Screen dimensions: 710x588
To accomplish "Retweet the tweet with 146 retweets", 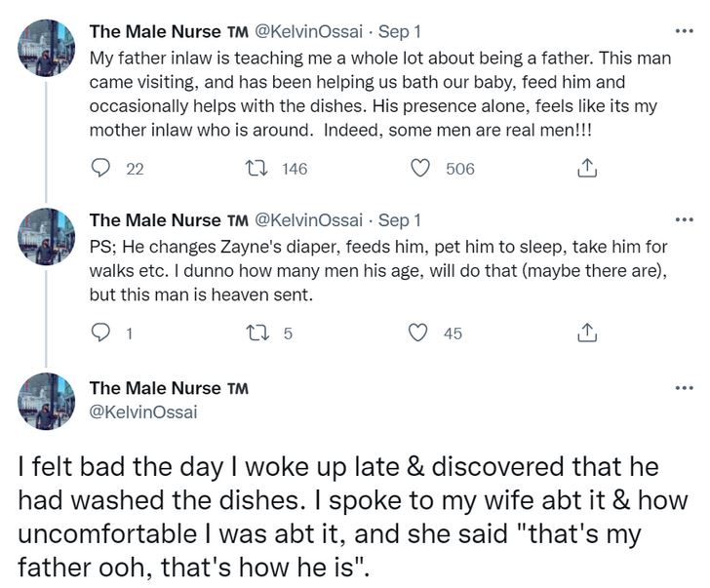I will [256, 169].
